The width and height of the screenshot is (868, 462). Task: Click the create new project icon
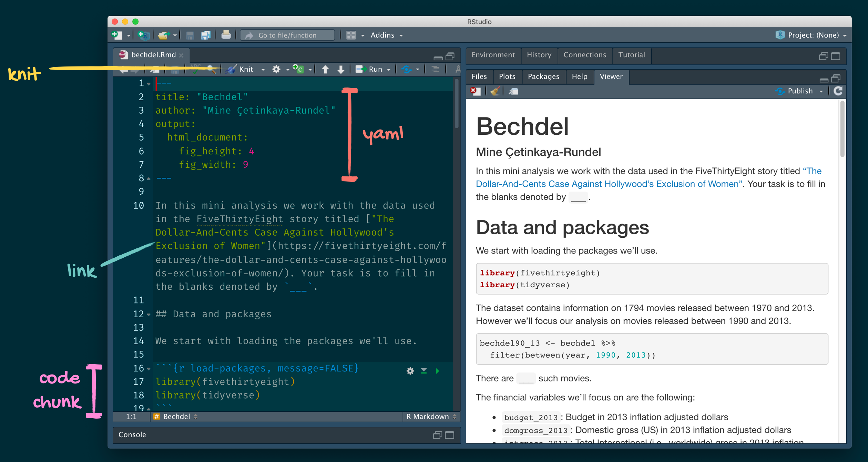click(143, 35)
